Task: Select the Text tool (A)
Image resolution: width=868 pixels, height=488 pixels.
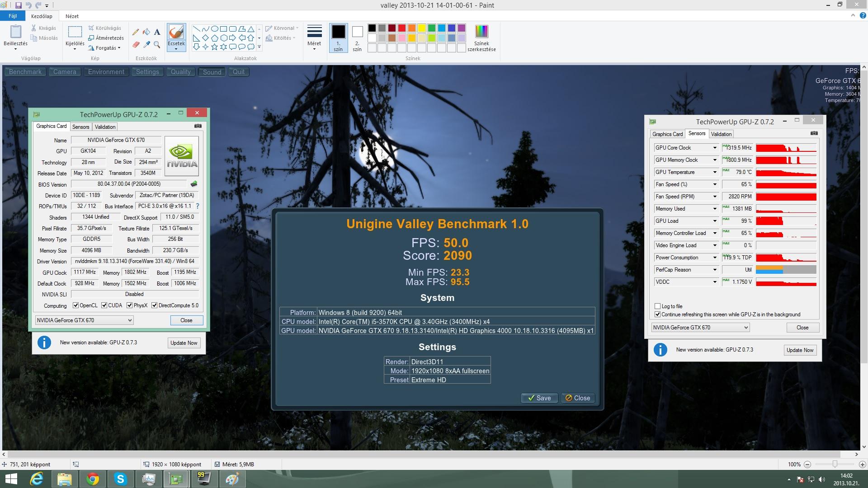Action: tap(157, 32)
